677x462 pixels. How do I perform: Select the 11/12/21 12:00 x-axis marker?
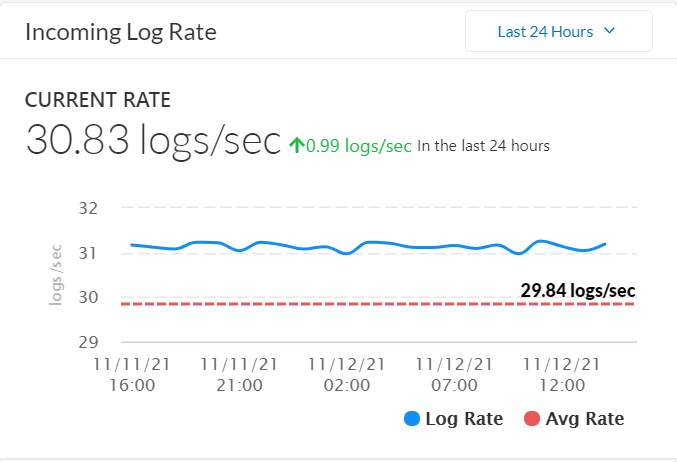pyautogui.click(x=562, y=374)
